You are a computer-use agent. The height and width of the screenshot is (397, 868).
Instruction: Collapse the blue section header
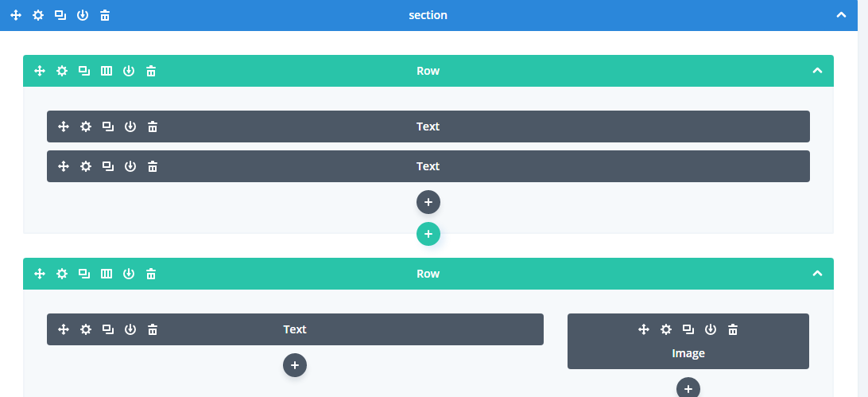tap(841, 15)
